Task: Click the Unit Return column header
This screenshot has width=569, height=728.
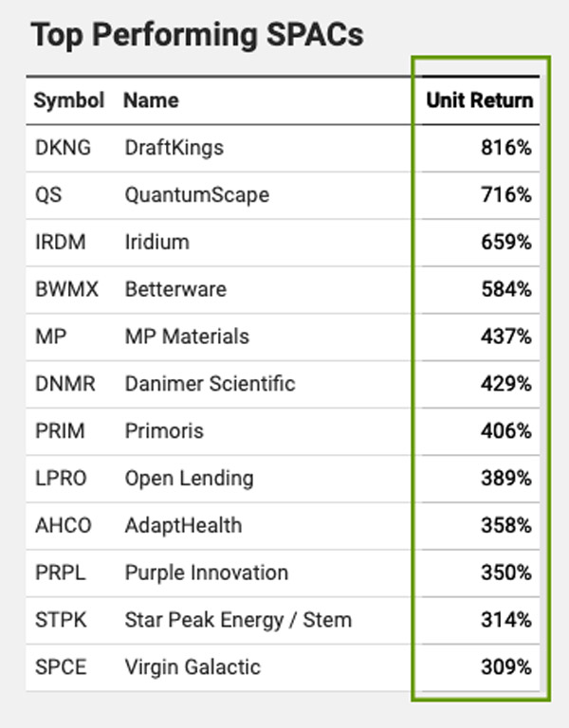Action: (x=479, y=100)
